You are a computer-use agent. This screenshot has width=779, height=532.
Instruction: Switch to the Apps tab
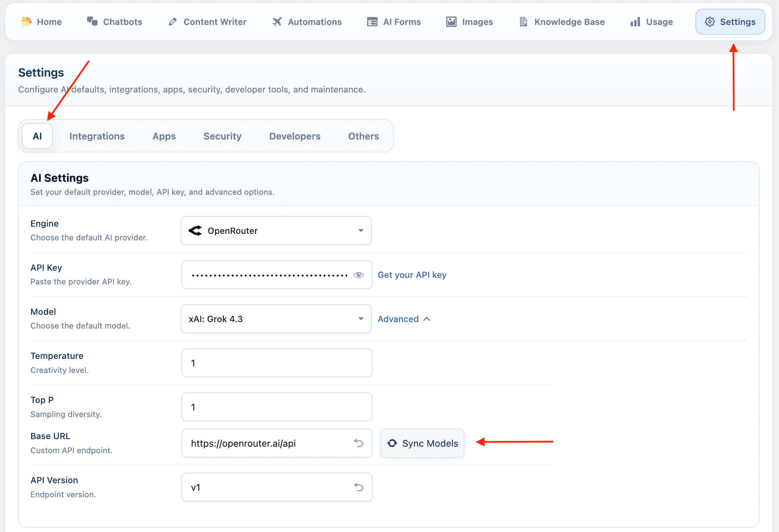[x=164, y=136]
